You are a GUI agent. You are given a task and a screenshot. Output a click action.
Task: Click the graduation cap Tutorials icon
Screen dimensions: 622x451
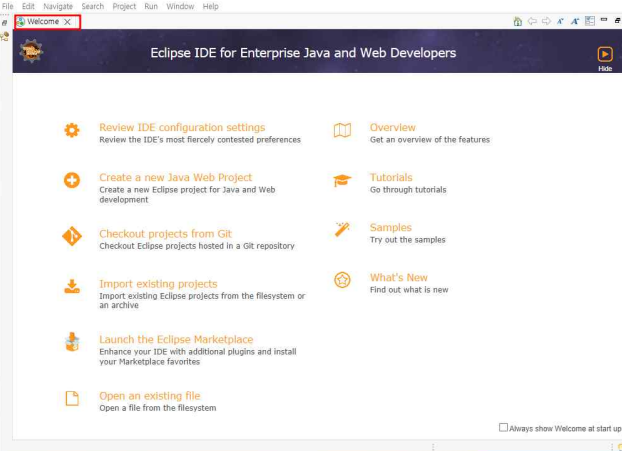342,180
